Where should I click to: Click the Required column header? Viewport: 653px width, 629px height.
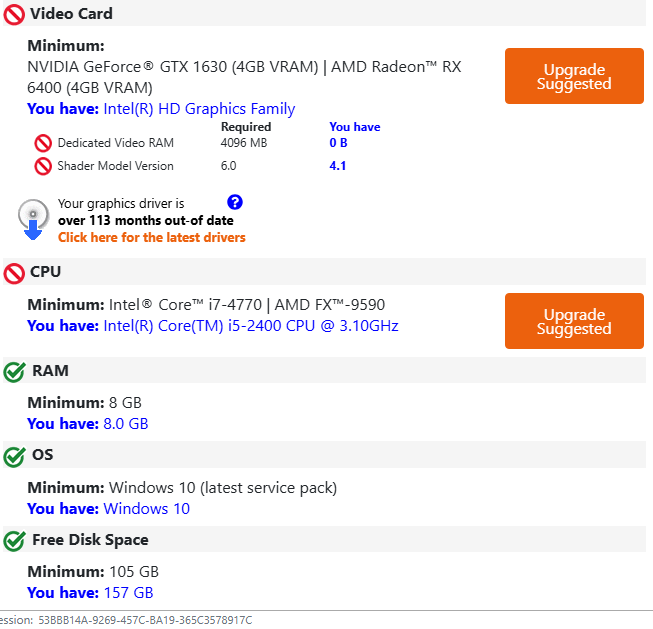coord(246,127)
